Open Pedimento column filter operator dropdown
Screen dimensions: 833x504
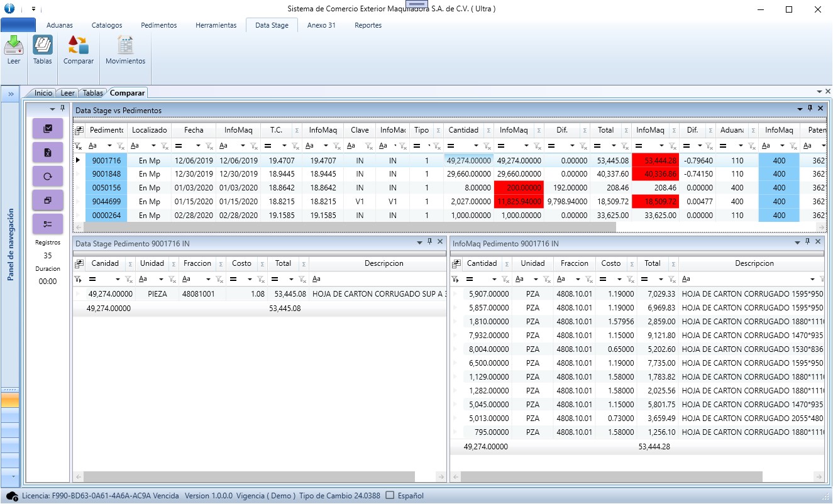click(110, 146)
